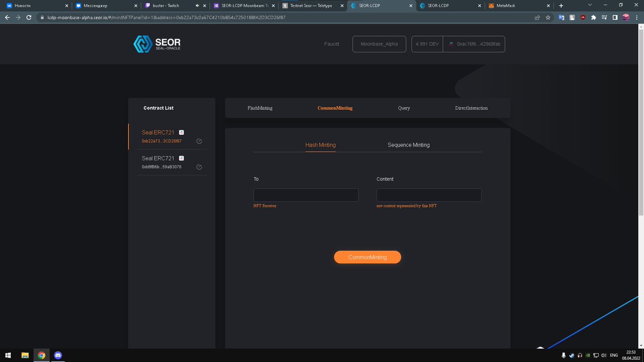Click the To receiver input field

(306, 195)
